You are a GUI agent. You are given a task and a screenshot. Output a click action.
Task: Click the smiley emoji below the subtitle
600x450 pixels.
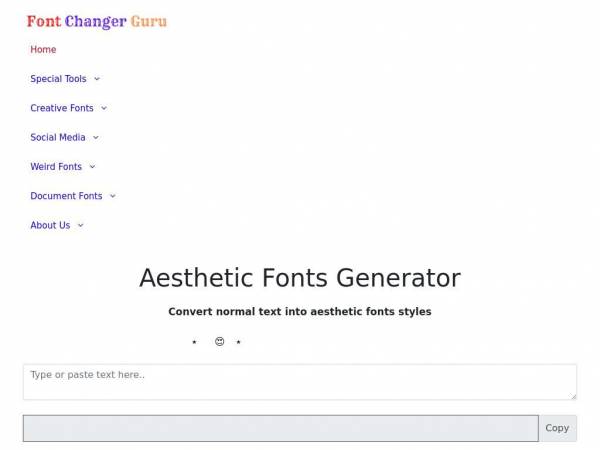[x=219, y=341]
